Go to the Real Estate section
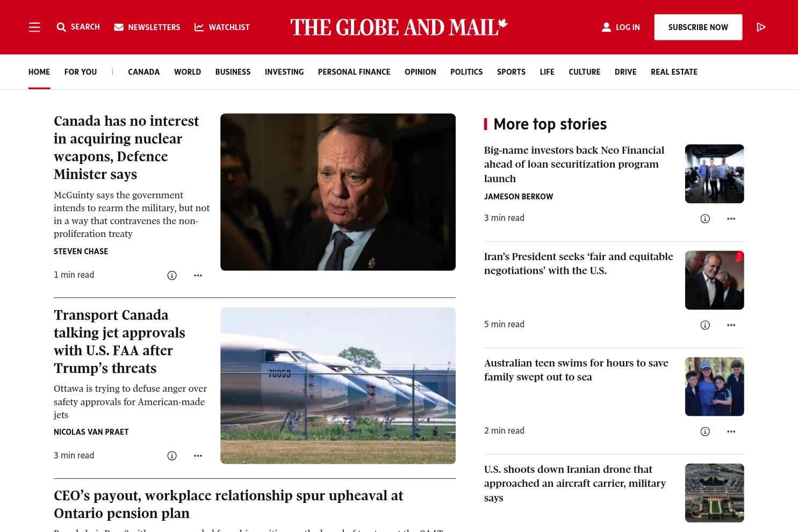 (674, 71)
